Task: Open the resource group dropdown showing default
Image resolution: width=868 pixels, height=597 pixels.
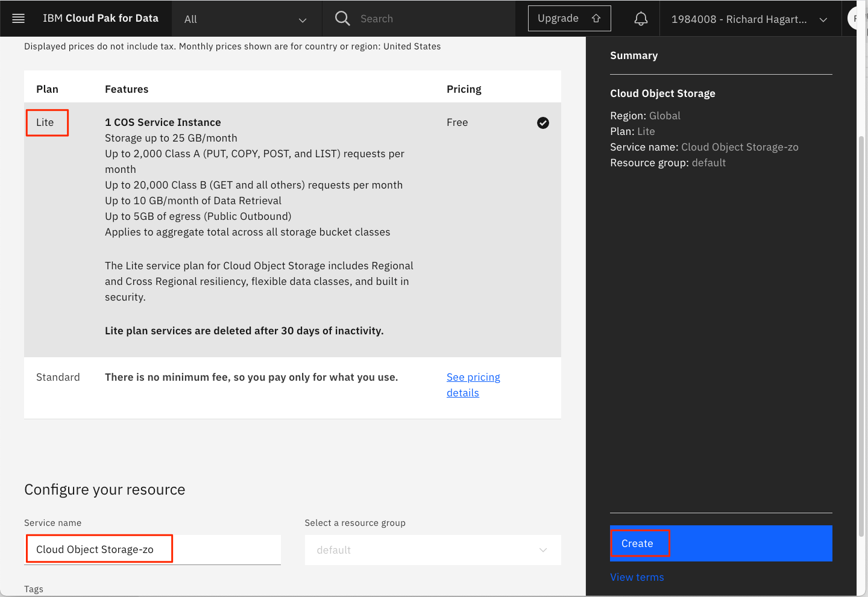Action: point(433,550)
